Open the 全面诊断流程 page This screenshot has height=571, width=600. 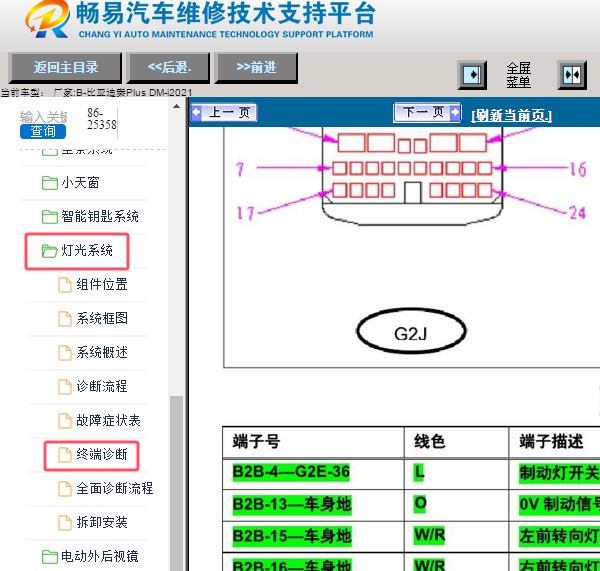click(x=115, y=488)
